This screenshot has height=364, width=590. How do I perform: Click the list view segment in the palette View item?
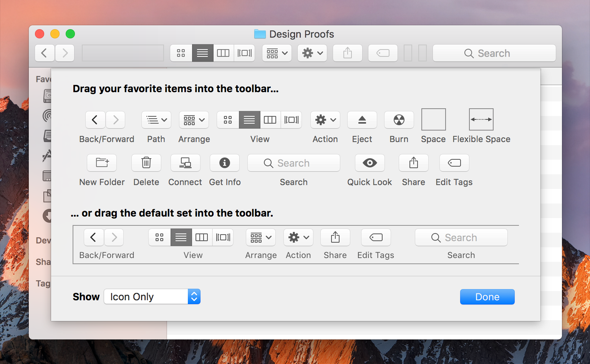(x=249, y=120)
